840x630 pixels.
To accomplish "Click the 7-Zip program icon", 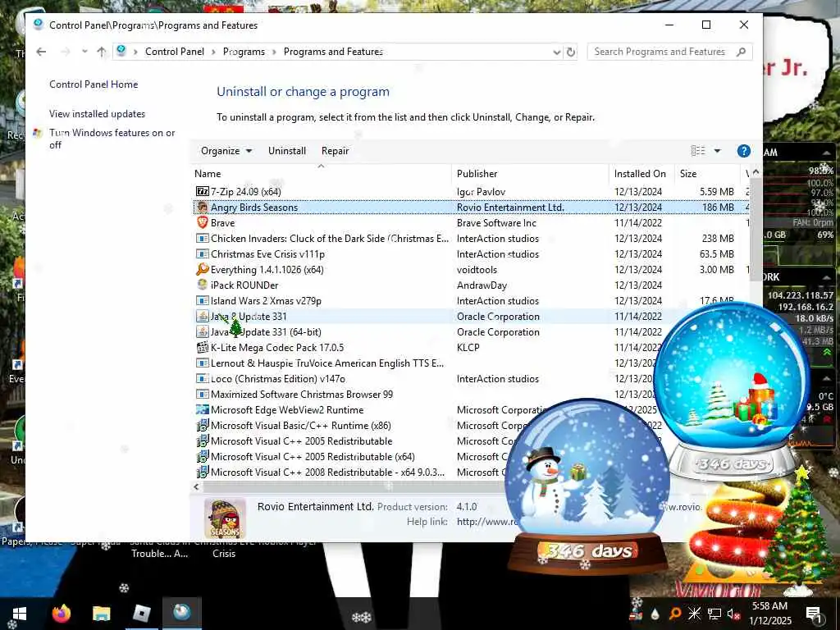I will [202, 191].
